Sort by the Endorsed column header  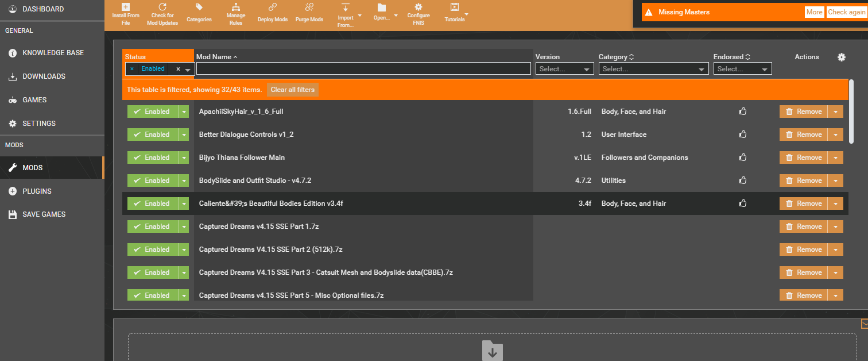pyautogui.click(x=732, y=57)
